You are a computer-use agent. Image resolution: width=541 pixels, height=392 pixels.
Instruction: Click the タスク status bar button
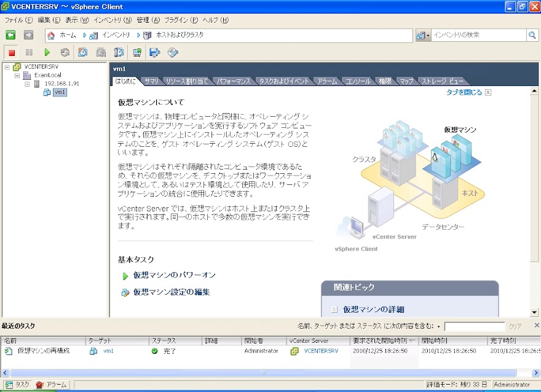[x=17, y=385]
